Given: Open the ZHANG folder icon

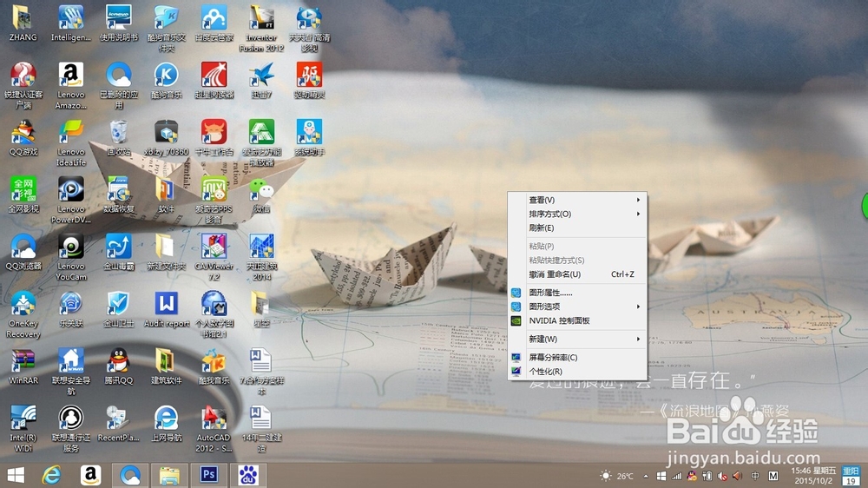Looking at the screenshot, I should 23,23.
